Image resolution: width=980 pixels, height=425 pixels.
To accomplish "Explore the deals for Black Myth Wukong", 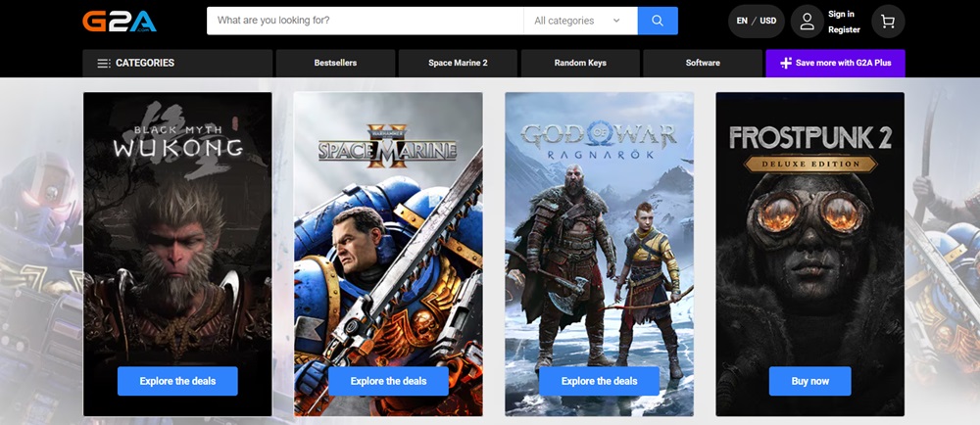I will tap(177, 381).
